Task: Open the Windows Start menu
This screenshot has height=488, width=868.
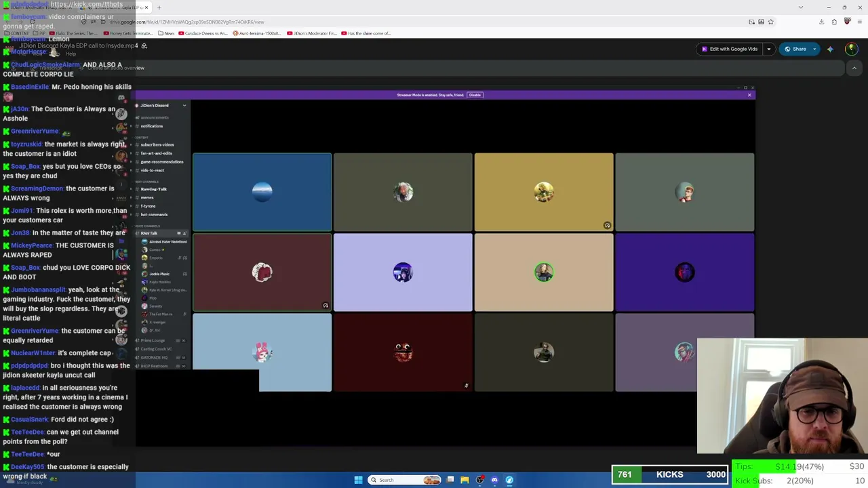Action: [358, 480]
